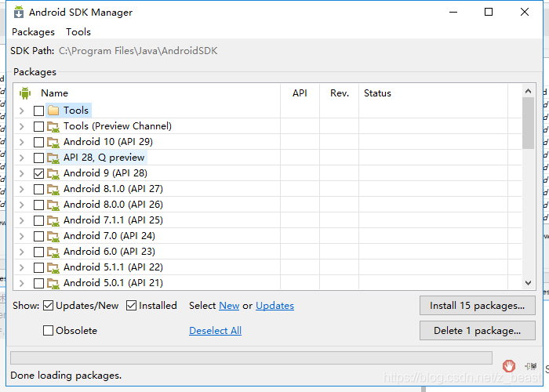Check the Android 5.0.1 (API 21) checkbox
The height and width of the screenshot is (392, 549).
pos(38,283)
